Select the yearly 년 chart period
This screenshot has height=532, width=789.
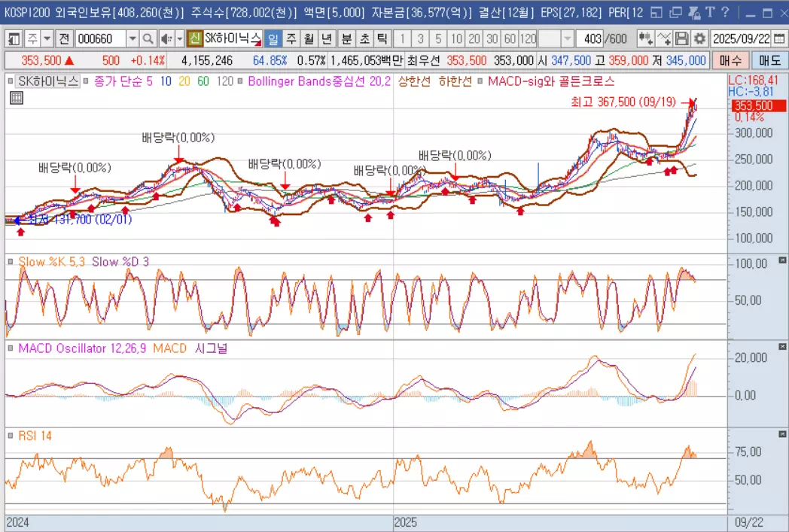point(327,38)
